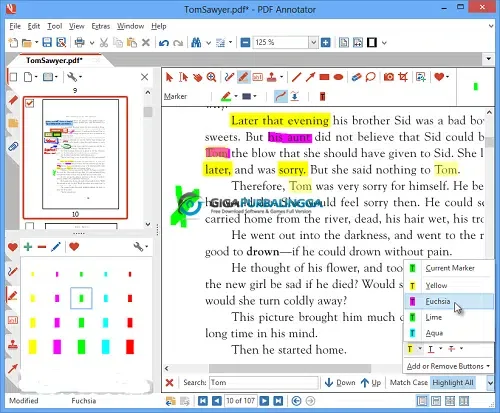Open Find with the binoculars icon
Image resolution: width=500 pixels, height=413 pixels.
(196, 42)
